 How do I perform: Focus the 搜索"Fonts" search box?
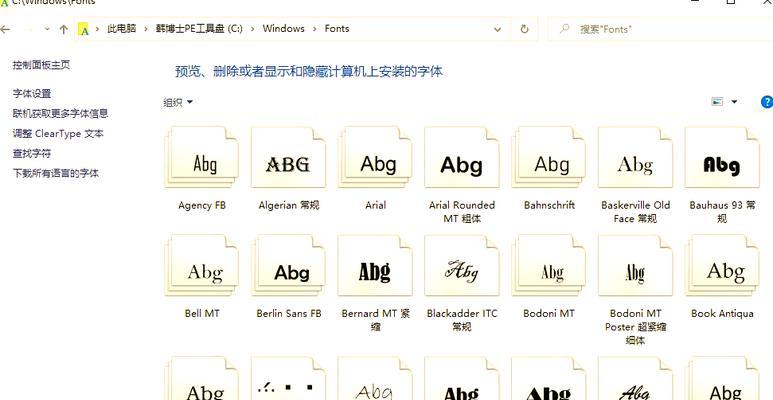661,29
